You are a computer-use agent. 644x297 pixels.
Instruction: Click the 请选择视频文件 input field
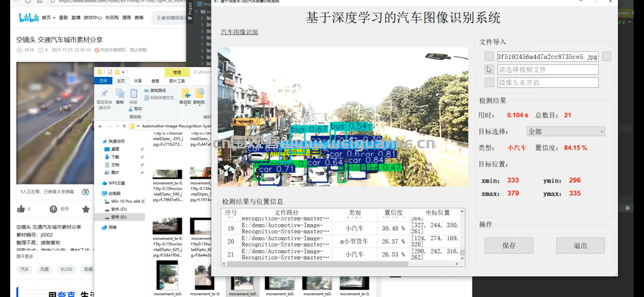coord(548,70)
